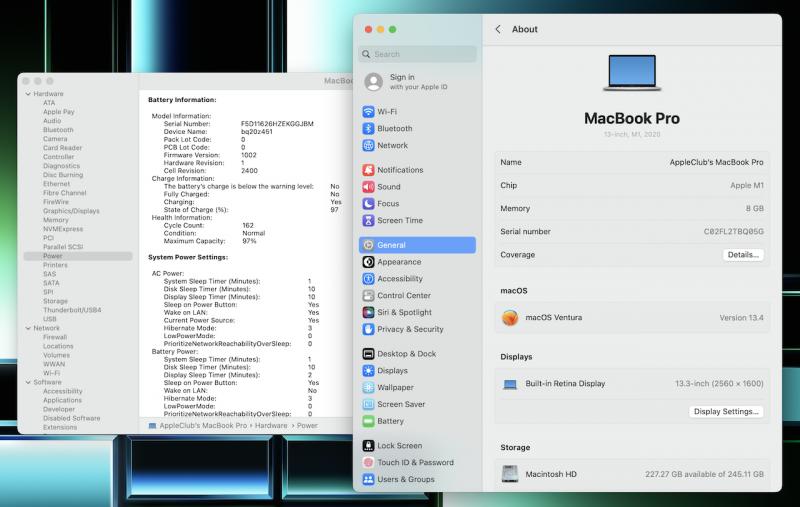Image resolution: width=800 pixels, height=507 pixels.
Task: Collapse the Software tree section
Action: pos(27,382)
